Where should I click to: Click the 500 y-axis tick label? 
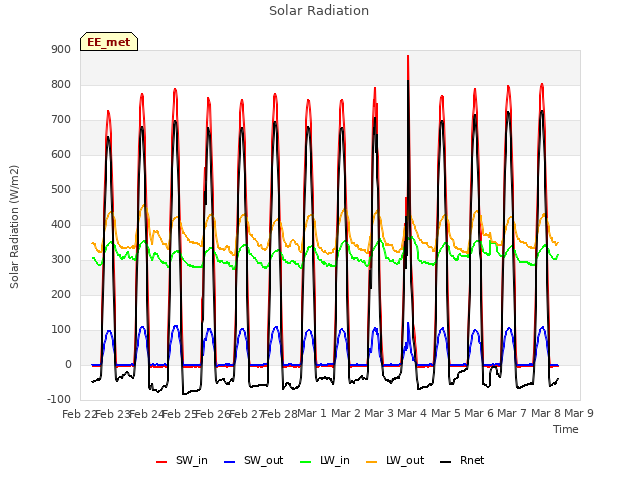point(61,190)
